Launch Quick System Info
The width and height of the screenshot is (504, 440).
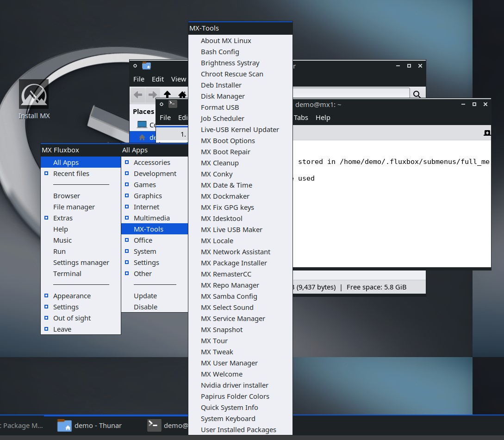tap(240, 408)
